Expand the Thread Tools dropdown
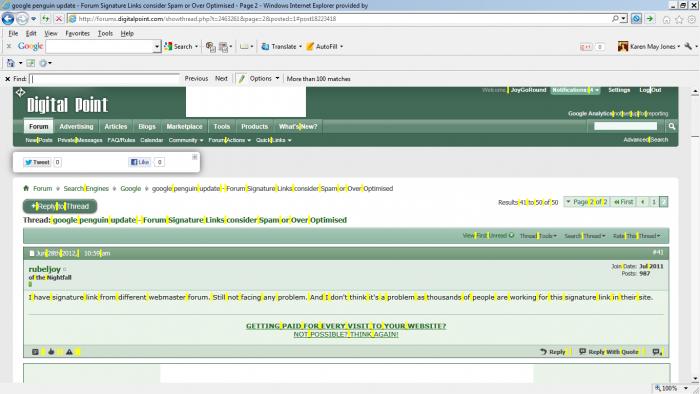 tap(538, 236)
